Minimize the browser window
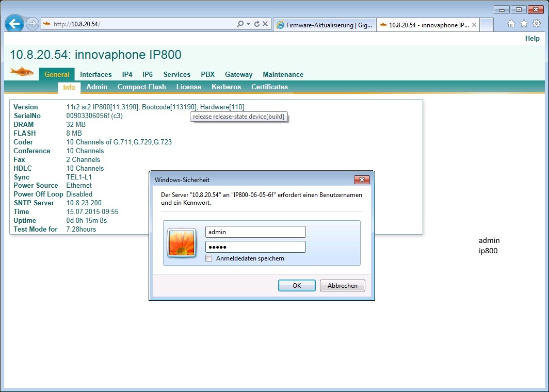This screenshot has height=392, width=549. coord(502,9)
